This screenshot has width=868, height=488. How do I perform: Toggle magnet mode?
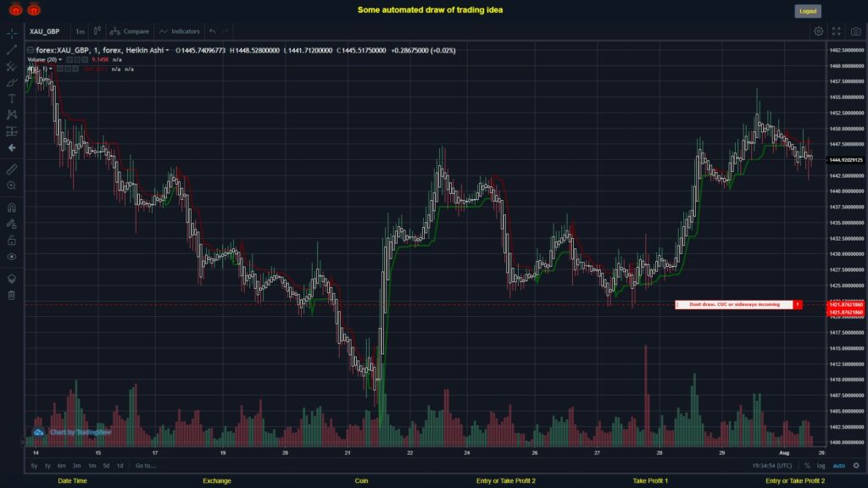12,208
